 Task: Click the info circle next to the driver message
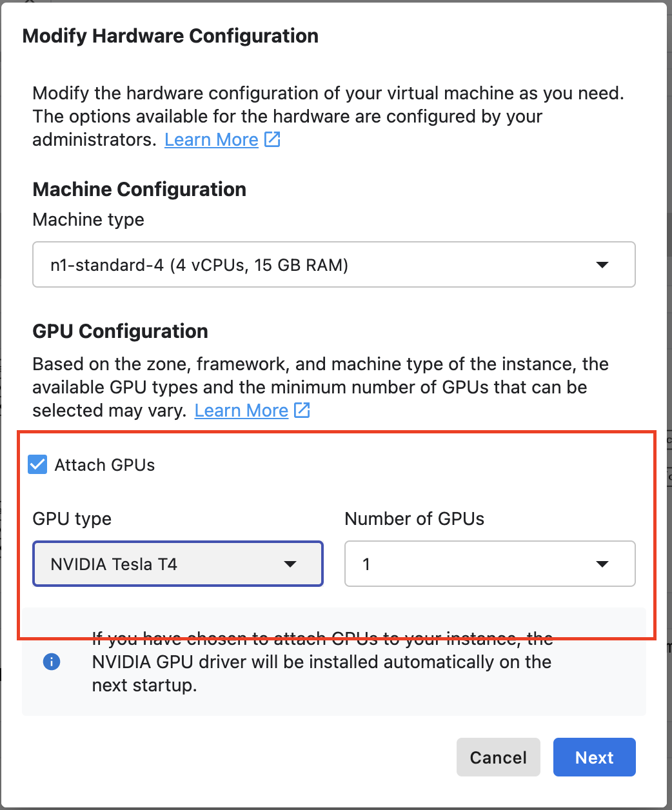(x=51, y=662)
